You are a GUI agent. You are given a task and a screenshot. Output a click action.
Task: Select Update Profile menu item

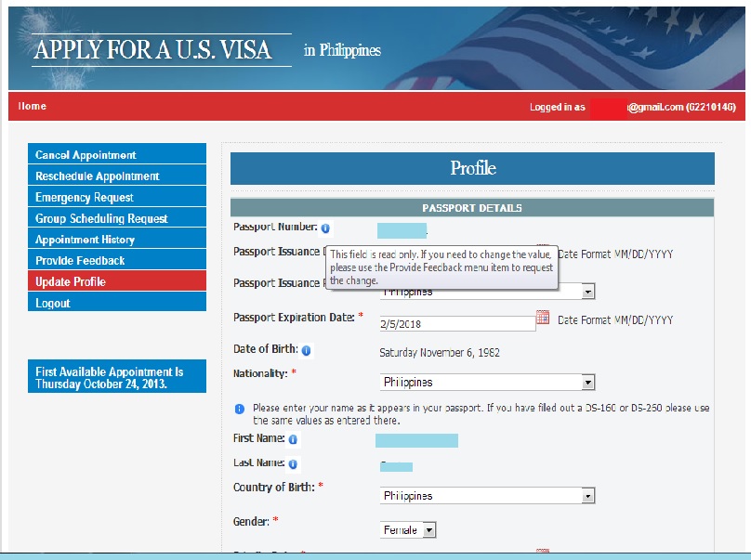pos(117,281)
